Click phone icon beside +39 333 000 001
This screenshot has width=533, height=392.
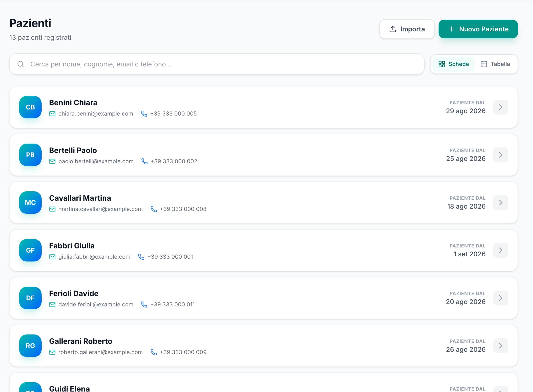[141, 257]
